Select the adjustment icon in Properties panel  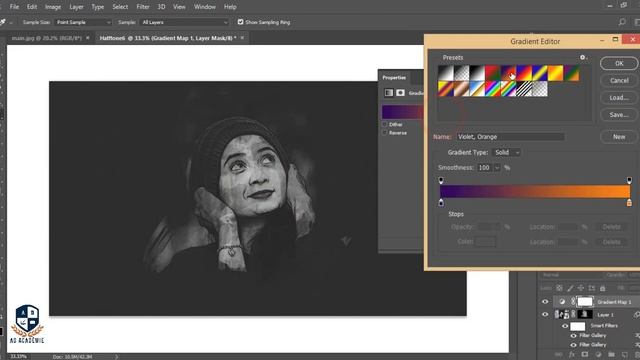click(389, 93)
